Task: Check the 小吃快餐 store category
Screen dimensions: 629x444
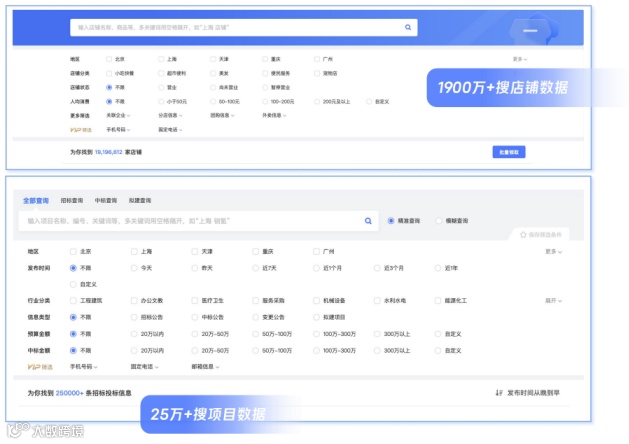Action: point(109,73)
